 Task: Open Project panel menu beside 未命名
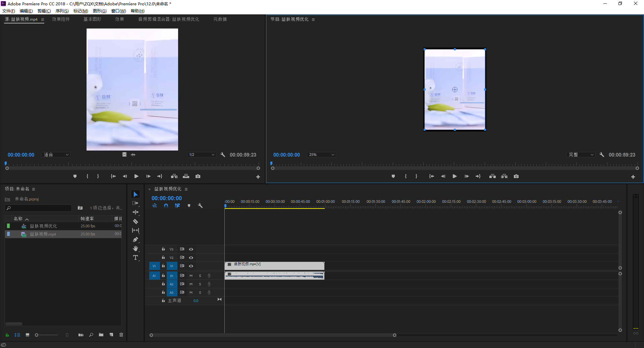34,189
